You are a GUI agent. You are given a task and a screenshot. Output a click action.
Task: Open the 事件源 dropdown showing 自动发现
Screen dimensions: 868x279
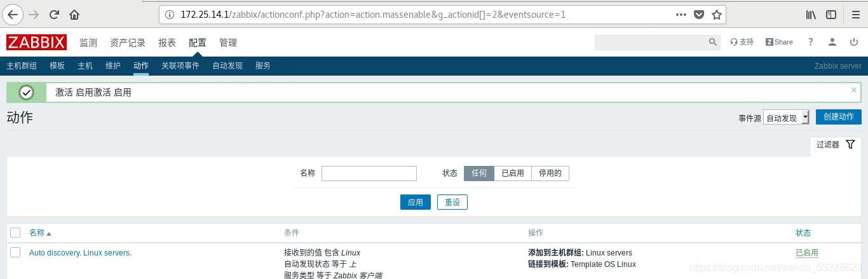point(786,118)
